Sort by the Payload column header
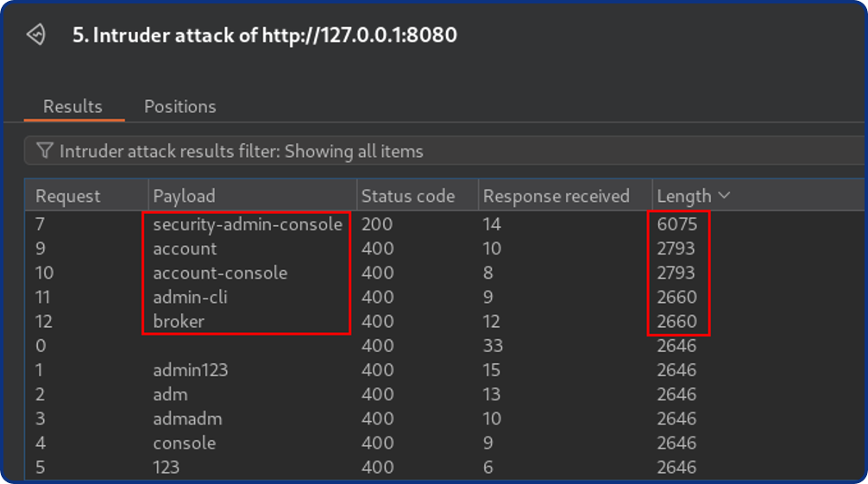Viewport: 868px width, 484px height. 184,196
